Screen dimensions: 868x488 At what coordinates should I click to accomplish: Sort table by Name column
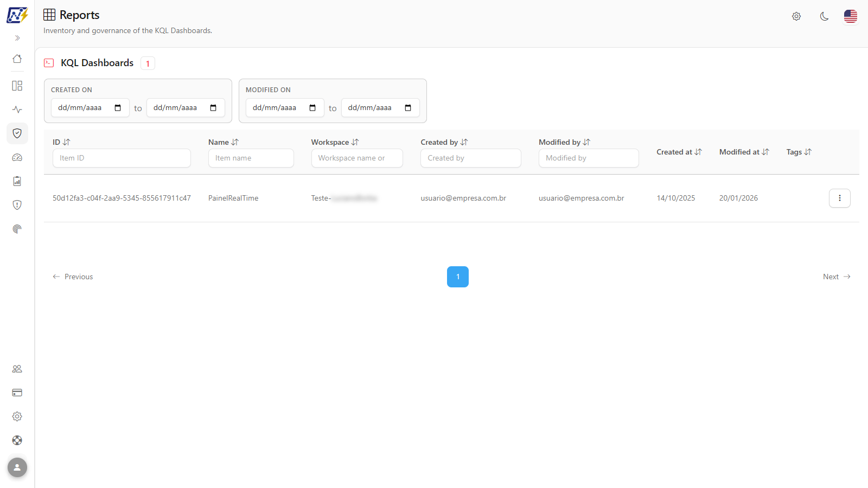[x=235, y=142]
